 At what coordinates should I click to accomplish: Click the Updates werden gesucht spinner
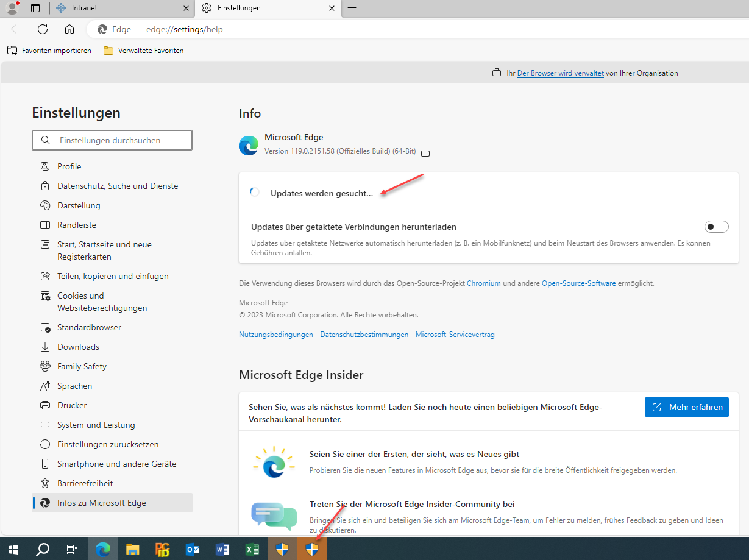pos(255,192)
